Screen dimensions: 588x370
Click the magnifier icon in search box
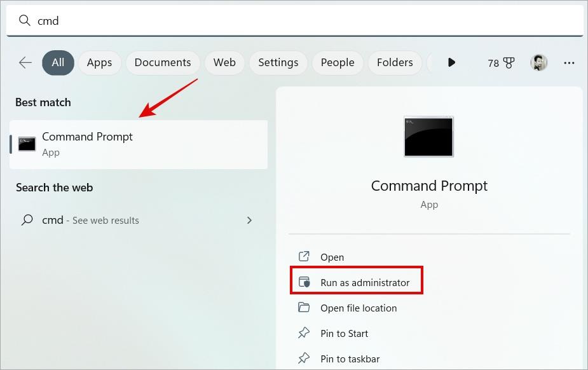pos(25,20)
